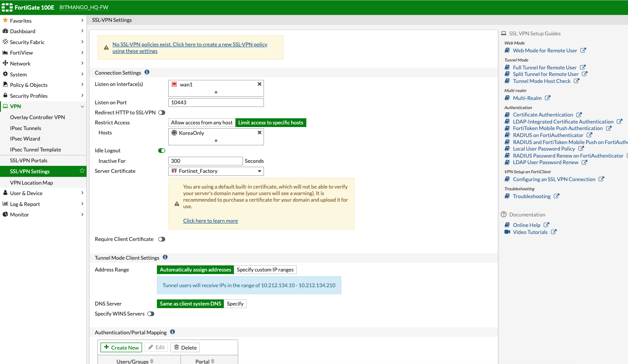The width and height of the screenshot is (628, 364).
Task: Collapse the VPN menu chevron
Action: point(83,106)
